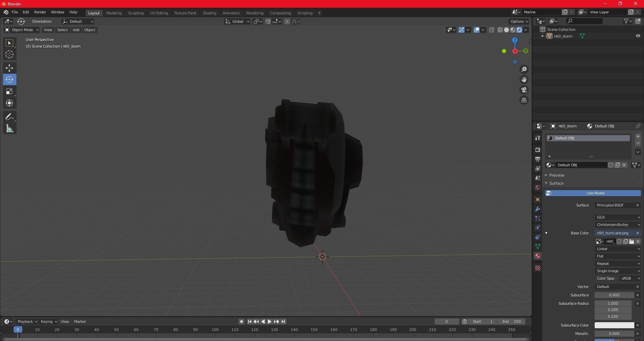Screen dimensions: 644x341
Task: Open the Object Constraints properties tab
Action: (x=538, y=237)
